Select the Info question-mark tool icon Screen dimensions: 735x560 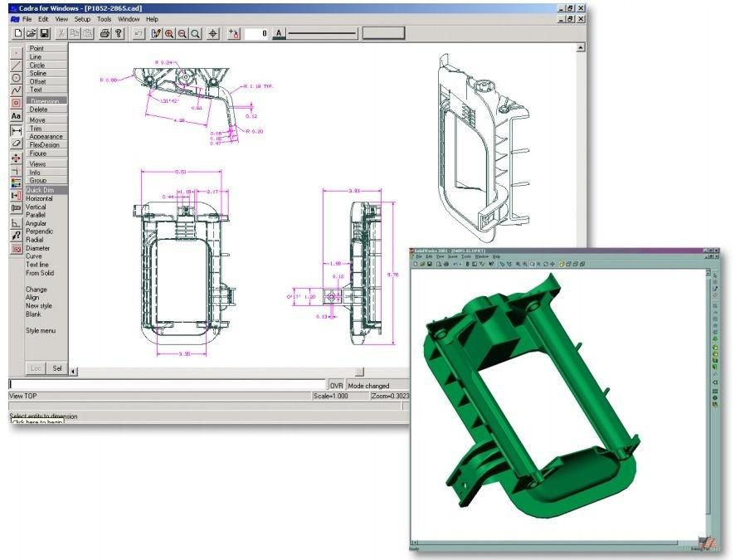tap(16, 236)
